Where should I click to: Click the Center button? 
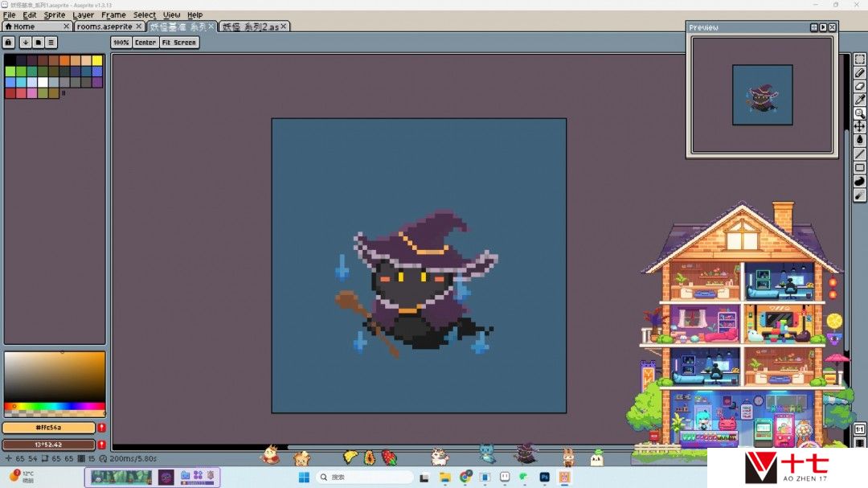pyautogui.click(x=145, y=42)
